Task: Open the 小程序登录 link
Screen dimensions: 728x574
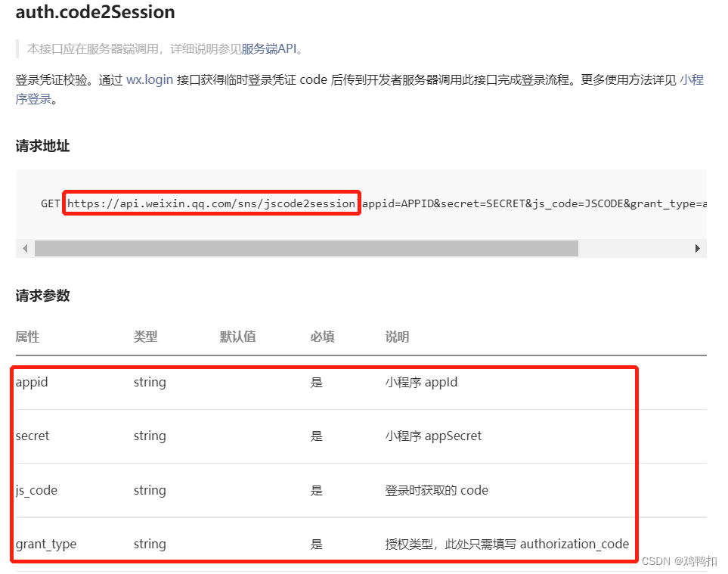Action: tap(692, 80)
